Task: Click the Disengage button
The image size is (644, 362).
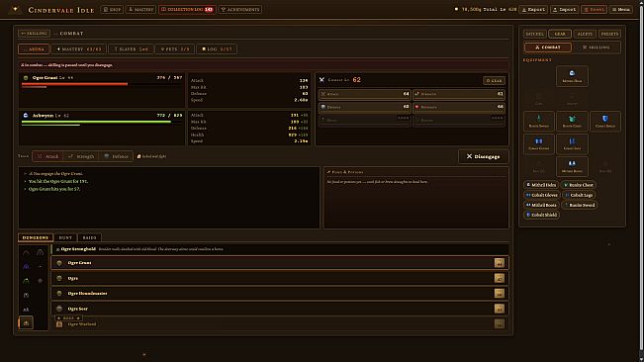Action: click(x=484, y=156)
